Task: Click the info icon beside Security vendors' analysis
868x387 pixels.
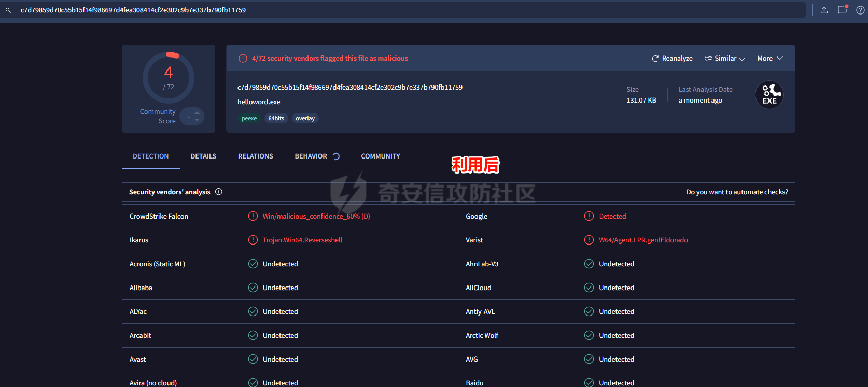Action: (219, 192)
